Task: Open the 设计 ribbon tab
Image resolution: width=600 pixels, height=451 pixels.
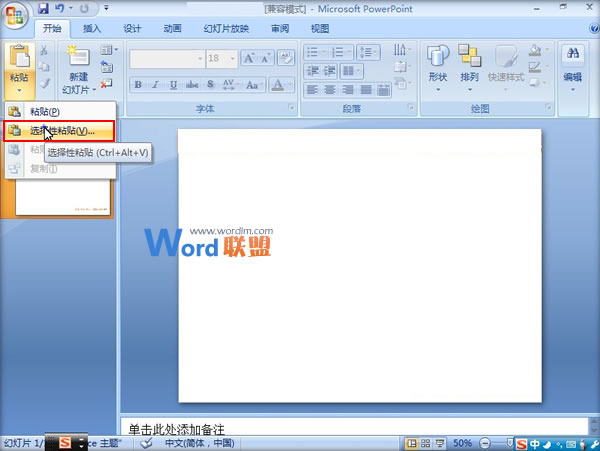Action: [x=132, y=28]
